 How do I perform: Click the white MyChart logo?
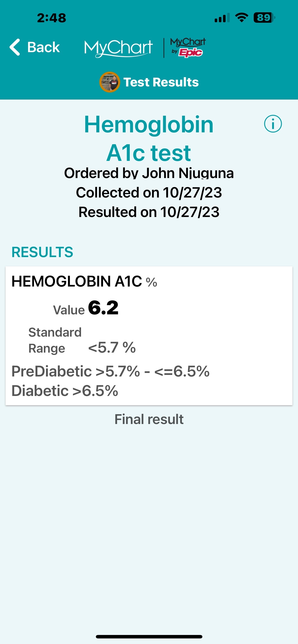pos(118,48)
